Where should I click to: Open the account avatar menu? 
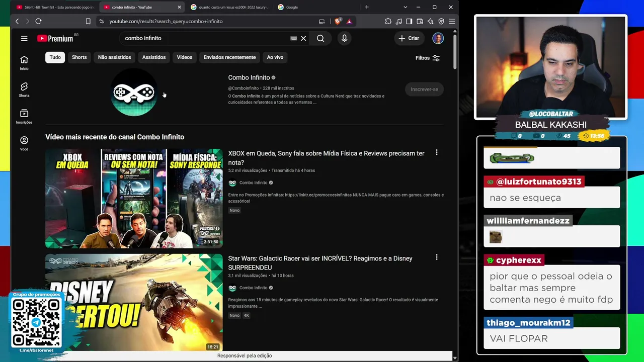(x=438, y=38)
